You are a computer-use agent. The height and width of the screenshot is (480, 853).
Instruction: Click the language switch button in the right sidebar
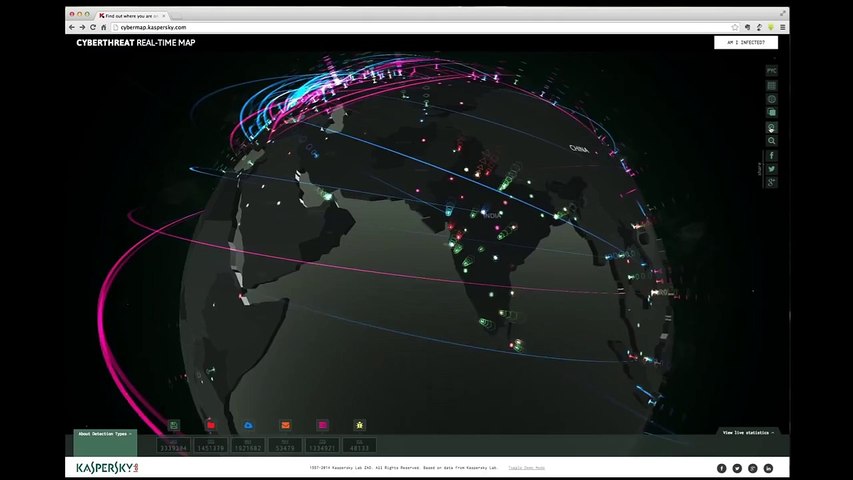pyautogui.click(x=771, y=71)
